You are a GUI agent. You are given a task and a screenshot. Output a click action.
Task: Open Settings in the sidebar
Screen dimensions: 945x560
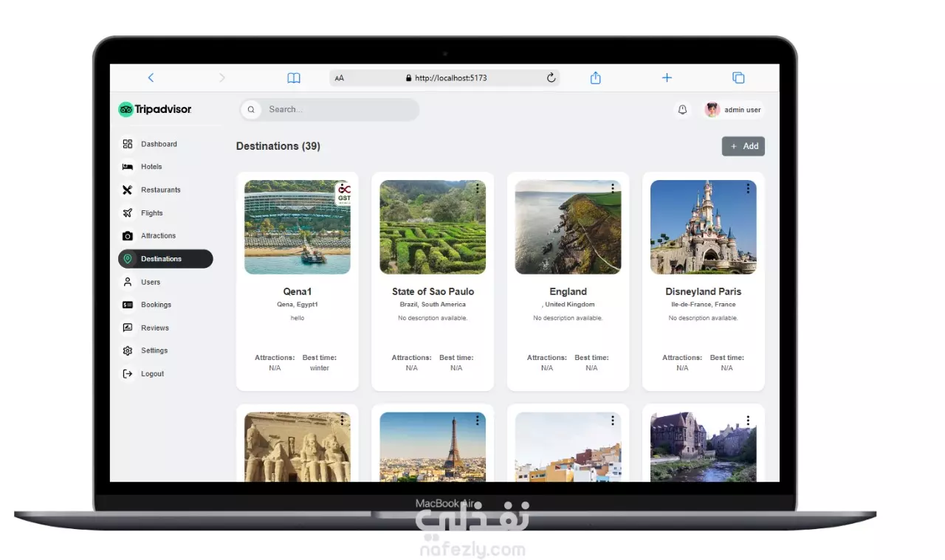pyautogui.click(x=165, y=350)
